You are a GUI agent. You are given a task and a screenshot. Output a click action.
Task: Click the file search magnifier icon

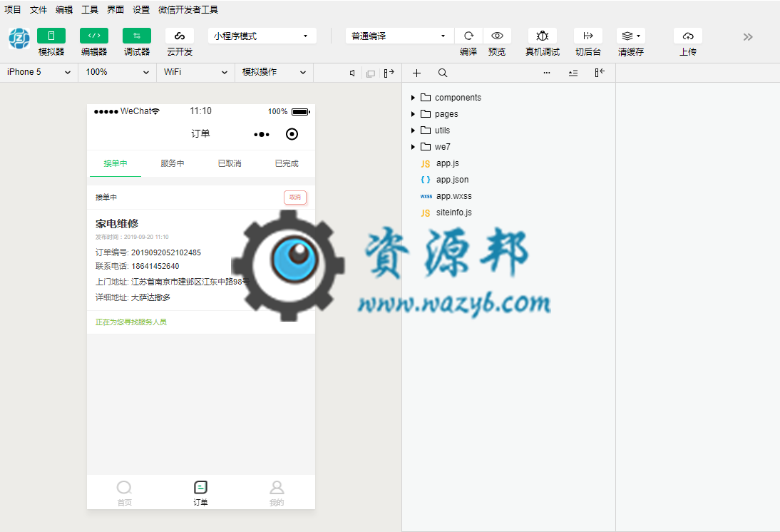tap(443, 73)
